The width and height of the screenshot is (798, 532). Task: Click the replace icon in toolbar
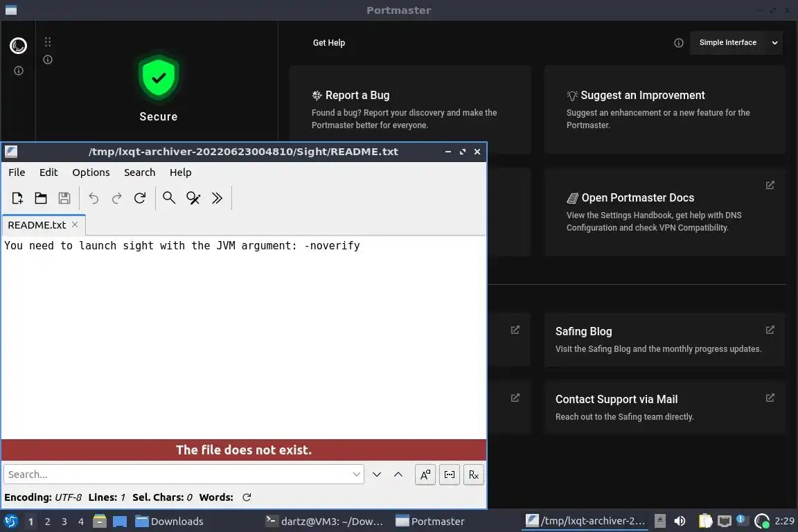[193, 198]
